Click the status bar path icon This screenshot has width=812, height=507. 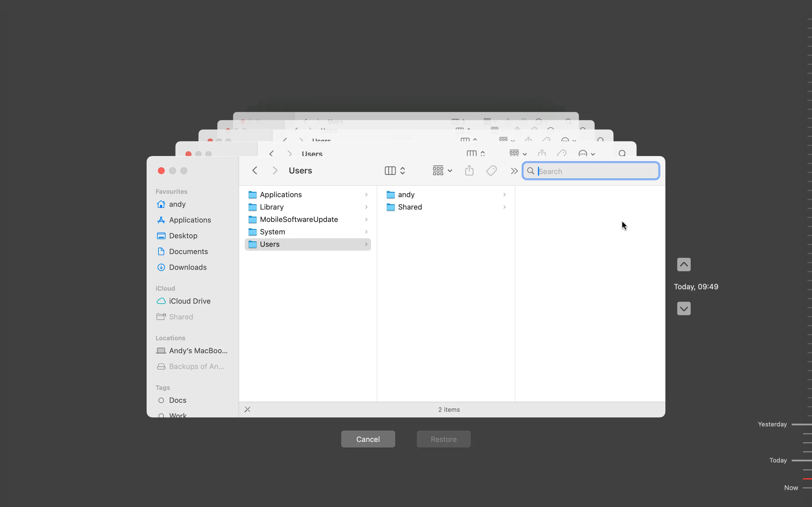tap(248, 410)
